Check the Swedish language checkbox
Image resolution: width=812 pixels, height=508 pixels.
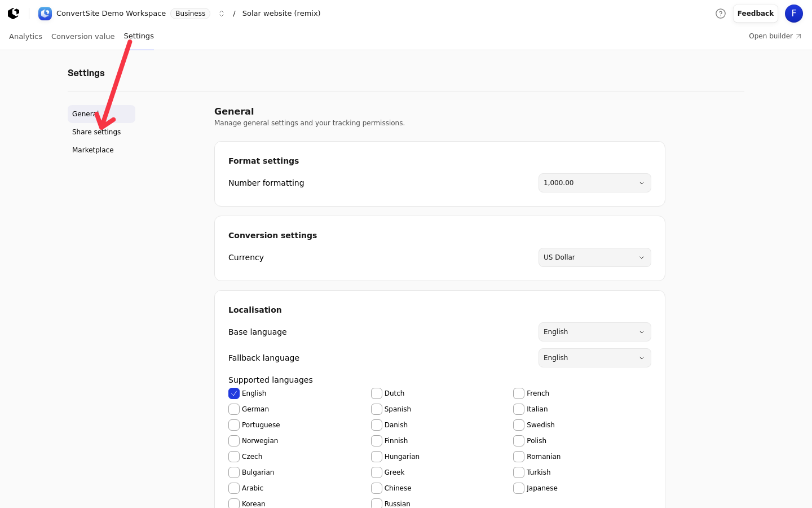(x=519, y=425)
